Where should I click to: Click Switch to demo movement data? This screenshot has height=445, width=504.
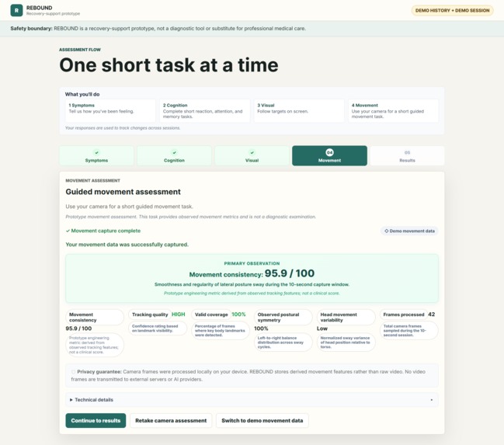(262, 421)
